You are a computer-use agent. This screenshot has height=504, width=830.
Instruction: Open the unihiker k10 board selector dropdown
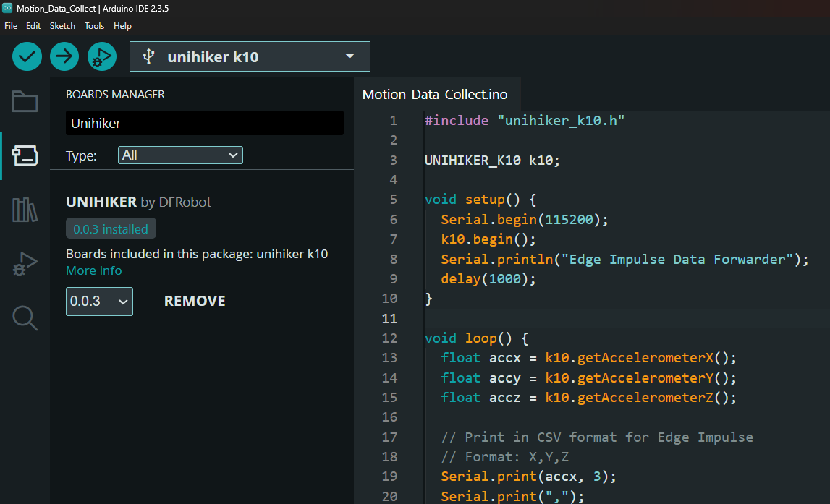pos(250,56)
